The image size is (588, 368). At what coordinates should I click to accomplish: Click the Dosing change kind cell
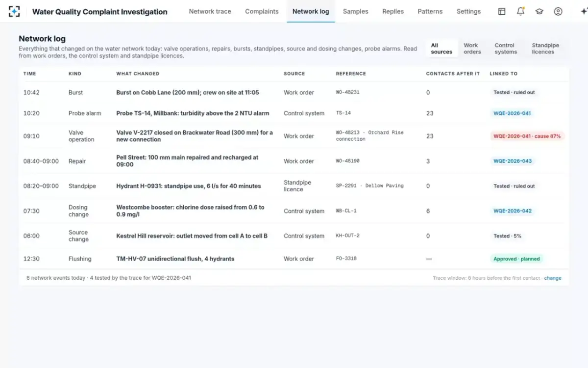(78, 211)
